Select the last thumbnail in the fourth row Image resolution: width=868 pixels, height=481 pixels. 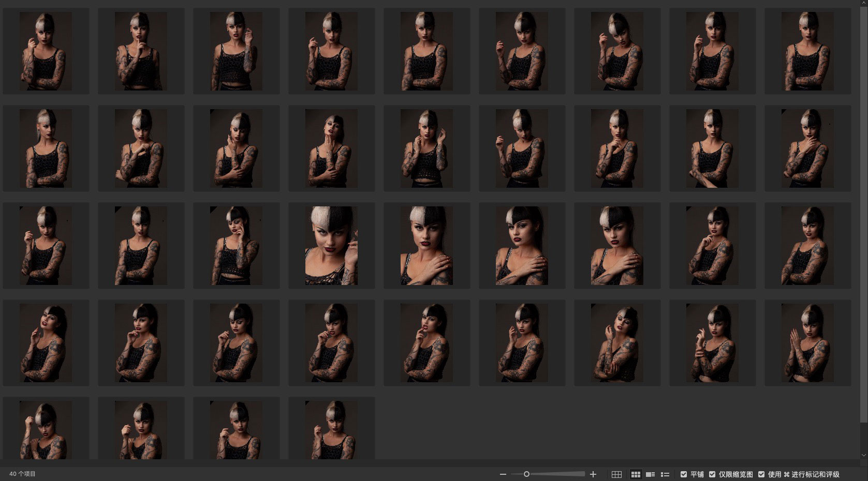click(807, 343)
